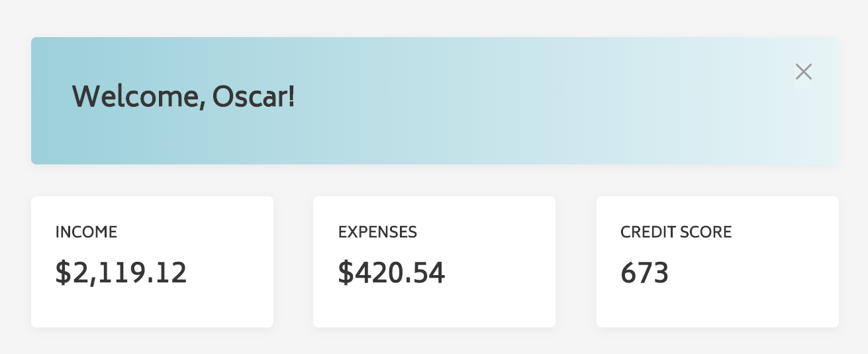Click the EXPENSES label
The height and width of the screenshot is (354, 868).
[377, 232]
